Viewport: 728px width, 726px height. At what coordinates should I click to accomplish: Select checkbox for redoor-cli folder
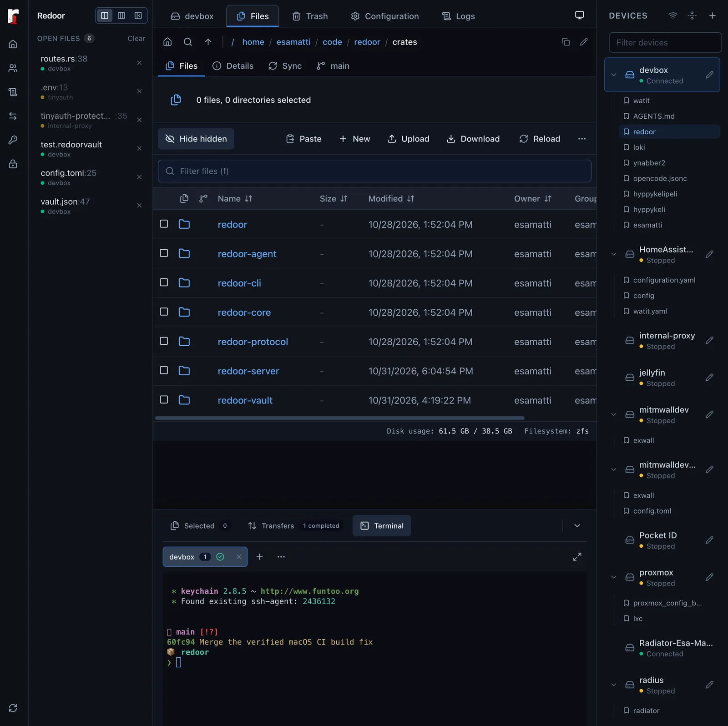pyautogui.click(x=164, y=282)
